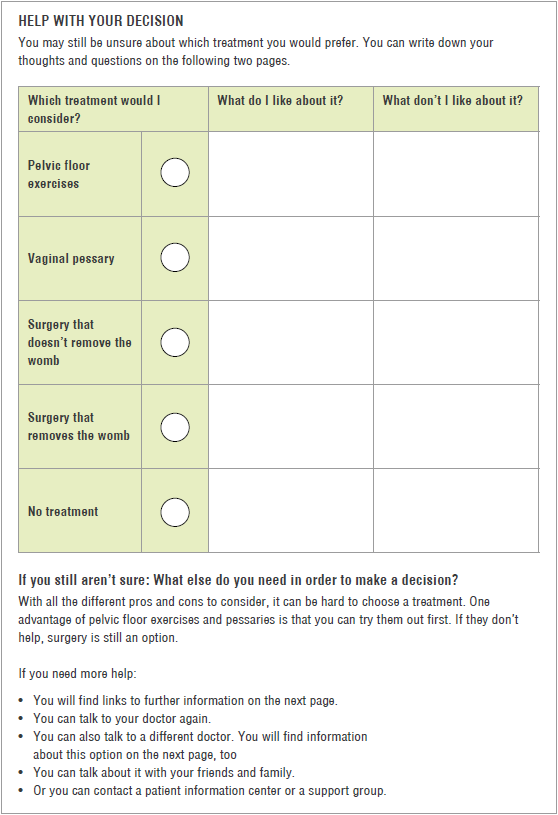Select the No treatment radio circle
The image size is (558, 815).
(x=175, y=512)
